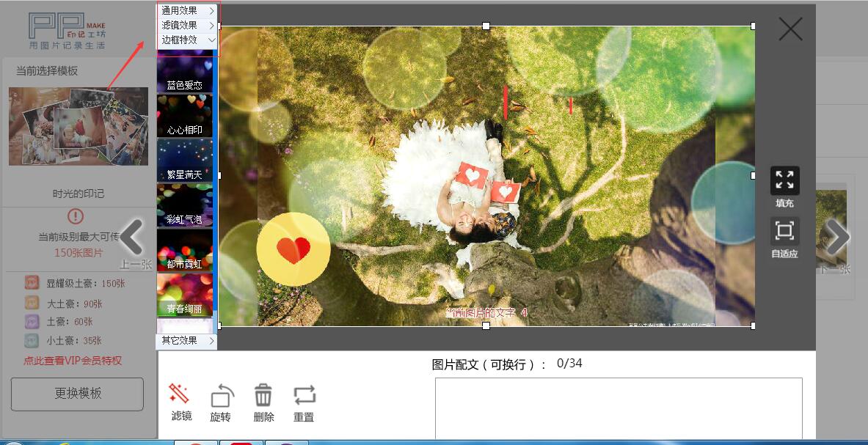Close the image editor with X
The width and height of the screenshot is (868, 445).
tap(790, 29)
